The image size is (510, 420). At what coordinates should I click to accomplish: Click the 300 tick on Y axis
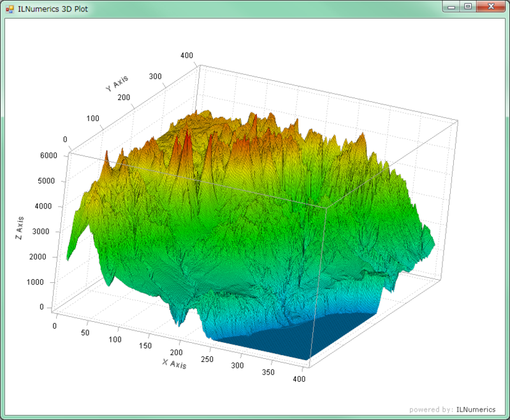click(155, 76)
